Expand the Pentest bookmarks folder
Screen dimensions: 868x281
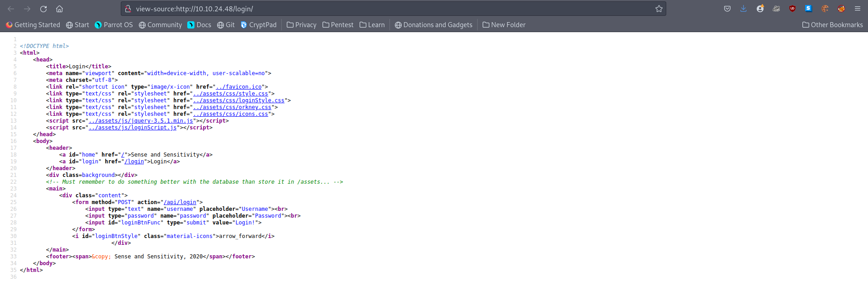pos(338,25)
